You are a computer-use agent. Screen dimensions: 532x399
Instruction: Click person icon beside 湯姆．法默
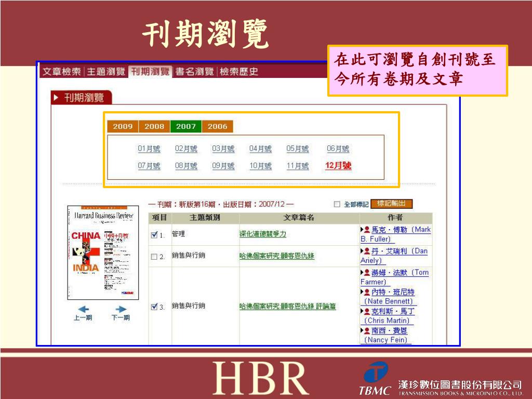[367, 273]
